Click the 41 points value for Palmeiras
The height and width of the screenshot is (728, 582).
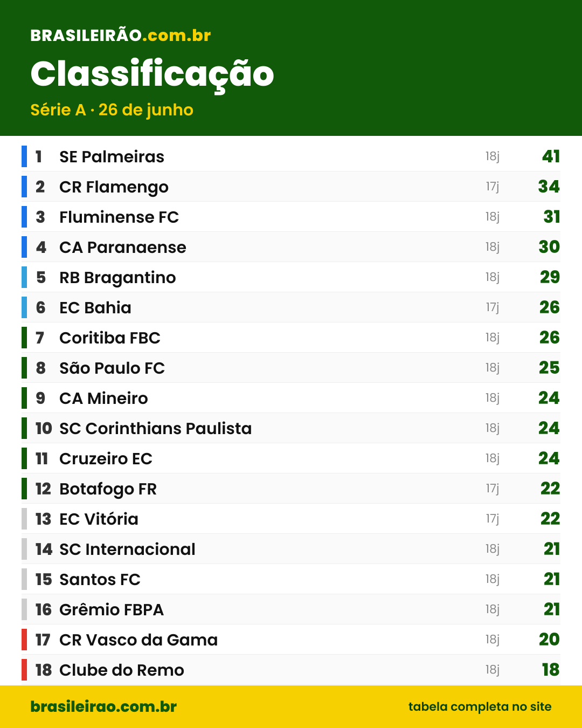tap(551, 156)
